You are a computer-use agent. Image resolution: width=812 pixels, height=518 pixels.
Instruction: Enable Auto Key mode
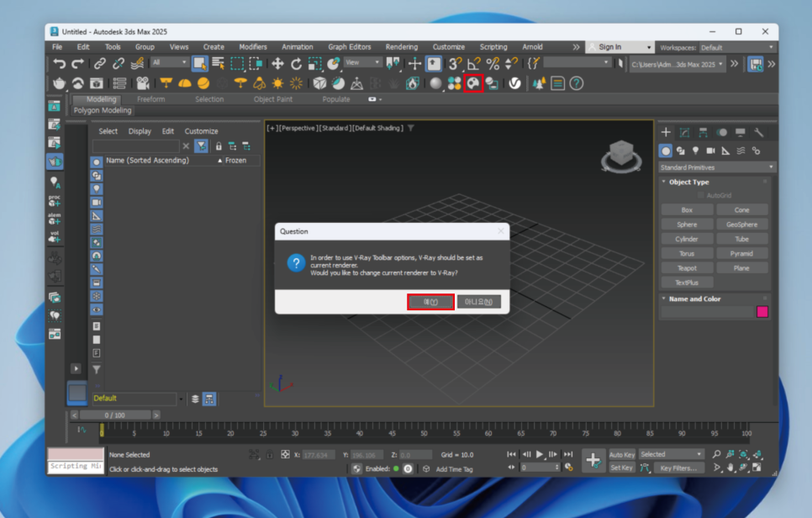[622, 454]
